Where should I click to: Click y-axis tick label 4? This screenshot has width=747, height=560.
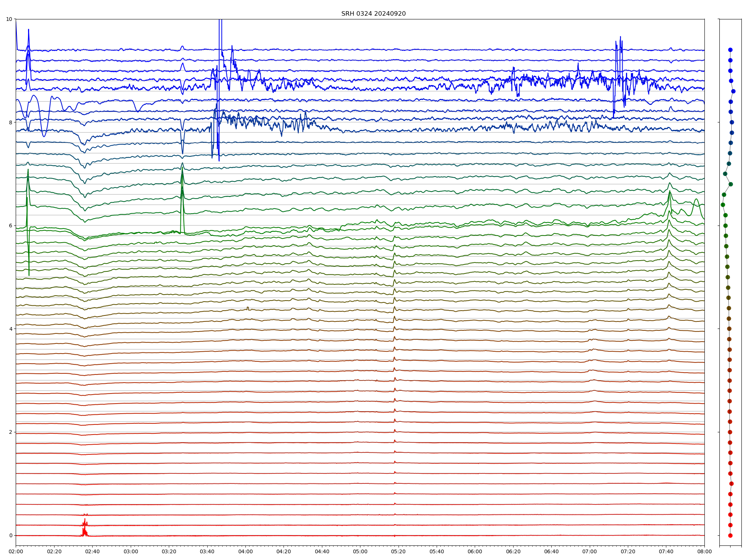pos(10,329)
